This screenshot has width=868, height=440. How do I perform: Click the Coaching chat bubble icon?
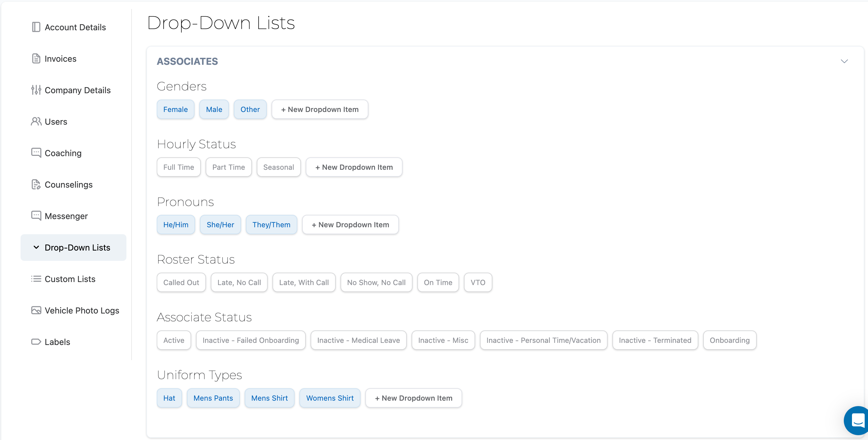pos(36,153)
